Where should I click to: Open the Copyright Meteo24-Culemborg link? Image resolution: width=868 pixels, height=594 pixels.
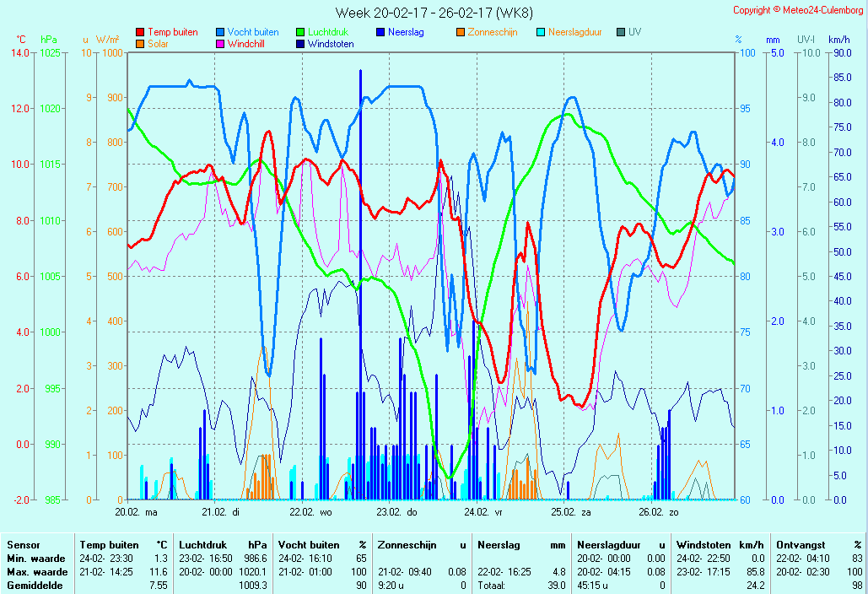(x=797, y=10)
